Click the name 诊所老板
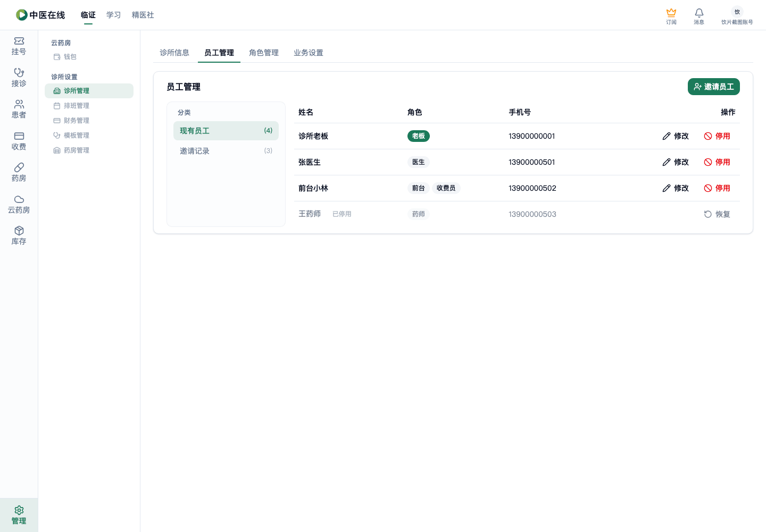 (313, 136)
